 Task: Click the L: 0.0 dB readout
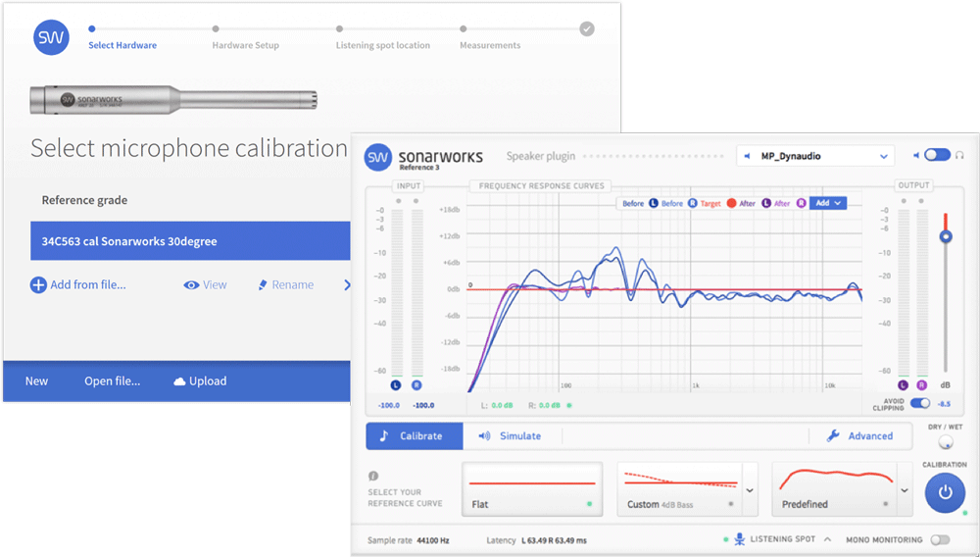497,405
